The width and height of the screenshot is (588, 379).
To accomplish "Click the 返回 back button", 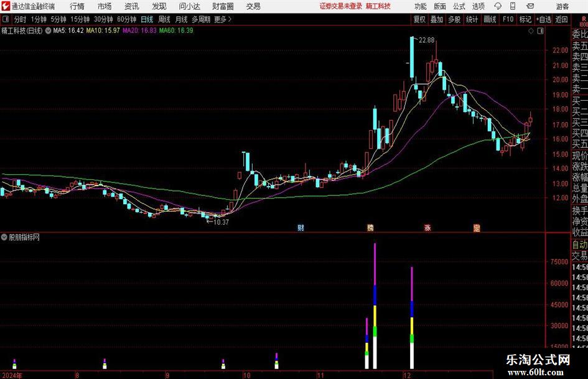I will pos(561,19).
